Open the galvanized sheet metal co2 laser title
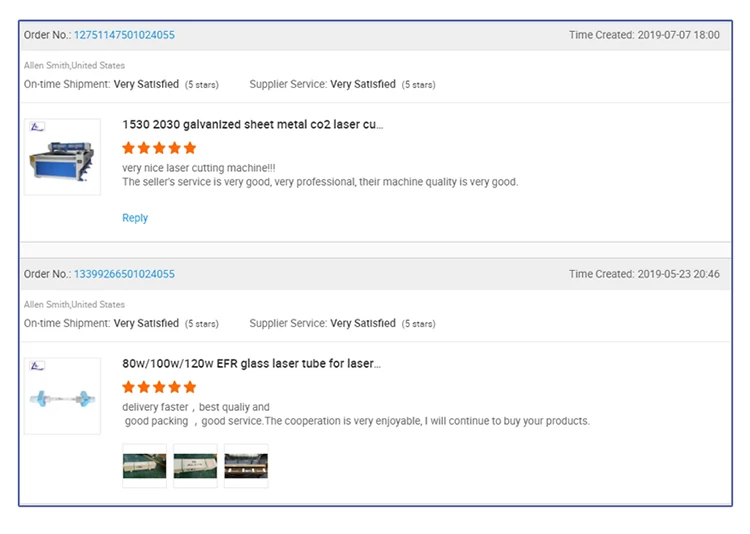The image size is (750, 534). coord(252,125)
